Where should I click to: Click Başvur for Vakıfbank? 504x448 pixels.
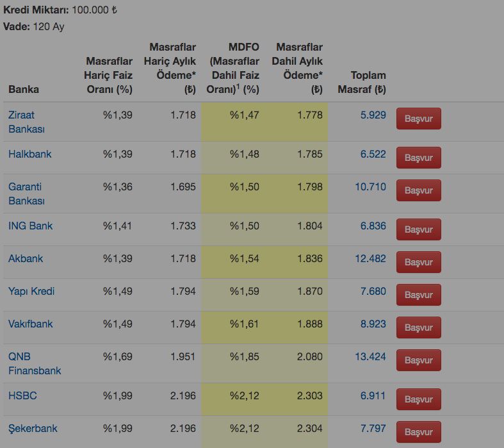418,328
